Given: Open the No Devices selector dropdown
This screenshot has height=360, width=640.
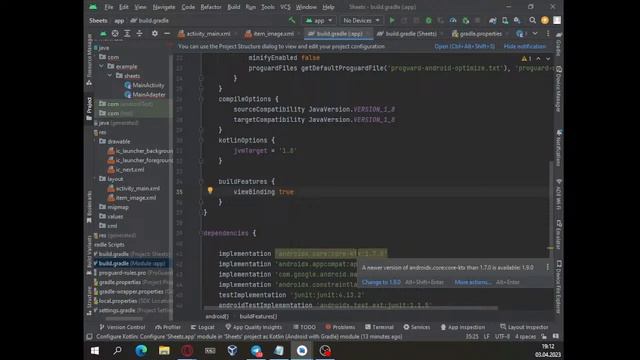Looking at the screenshot, I should click(x=361, y=20).
